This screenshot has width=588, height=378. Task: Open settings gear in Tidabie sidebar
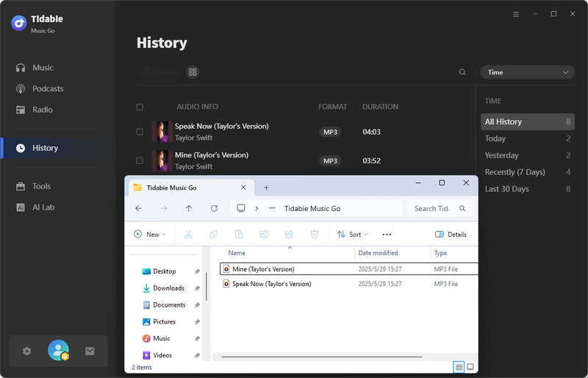[x=26, y=352]
